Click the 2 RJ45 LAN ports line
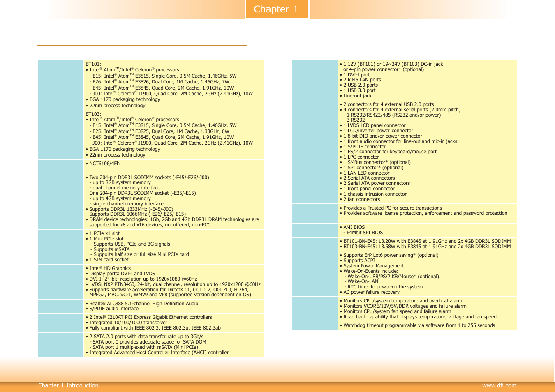Screen dimensions: 555x392 (360, 80)
